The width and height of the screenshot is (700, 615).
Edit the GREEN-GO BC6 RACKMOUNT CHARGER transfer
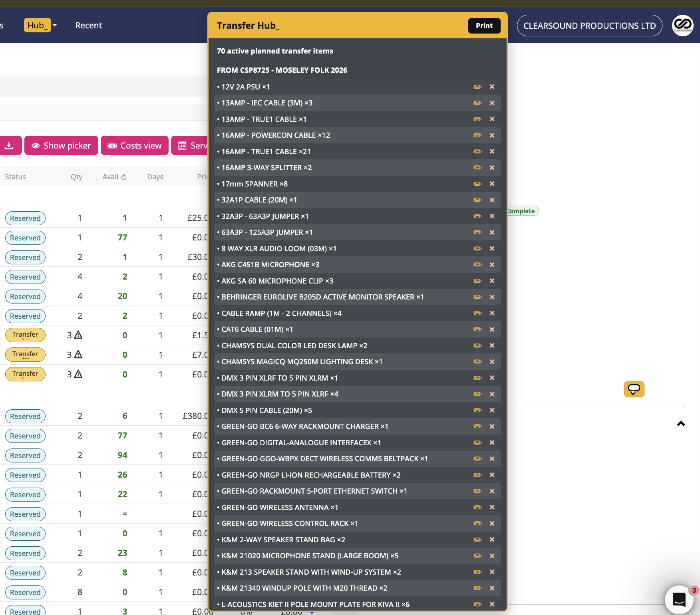click(477, 427)
